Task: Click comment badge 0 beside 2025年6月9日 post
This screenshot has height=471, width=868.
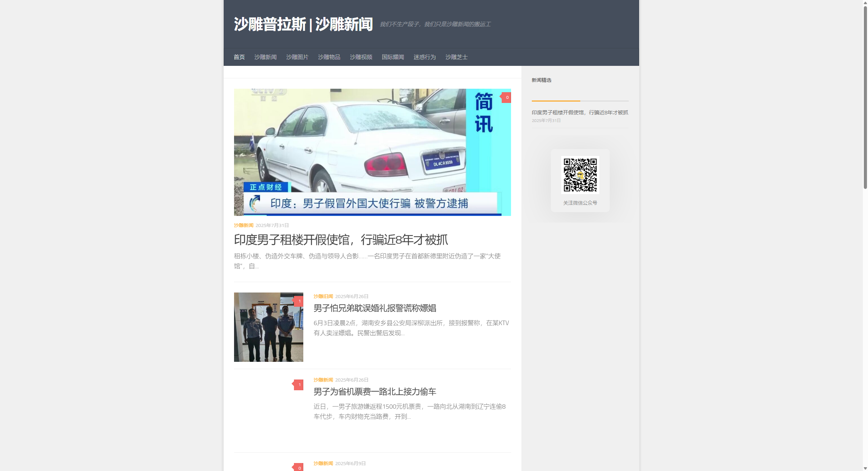Action: tap(298, 468)
